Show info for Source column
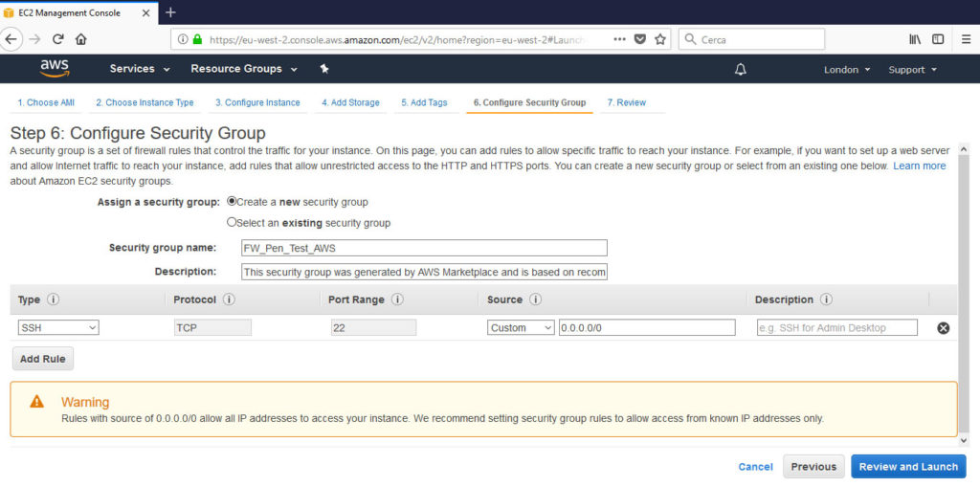Image resolution: width=980 pixels, height=487 pixels. [x=535, y=299]
